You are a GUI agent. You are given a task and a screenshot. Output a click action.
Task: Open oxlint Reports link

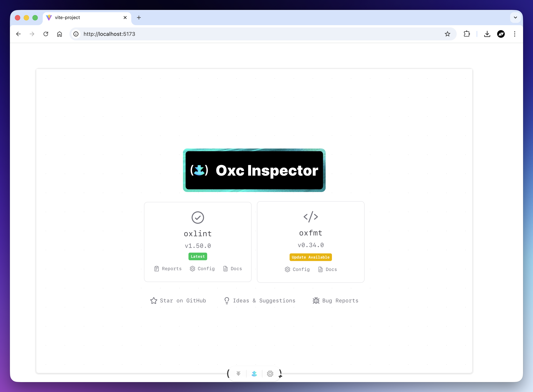coord(168,269)
